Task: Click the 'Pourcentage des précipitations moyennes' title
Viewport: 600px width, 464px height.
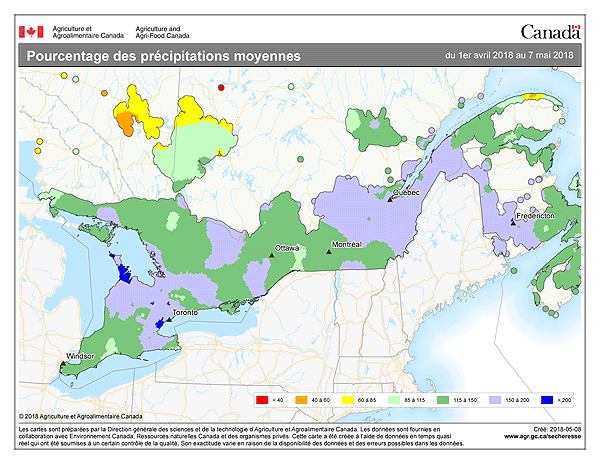Action: click(163, 57)
